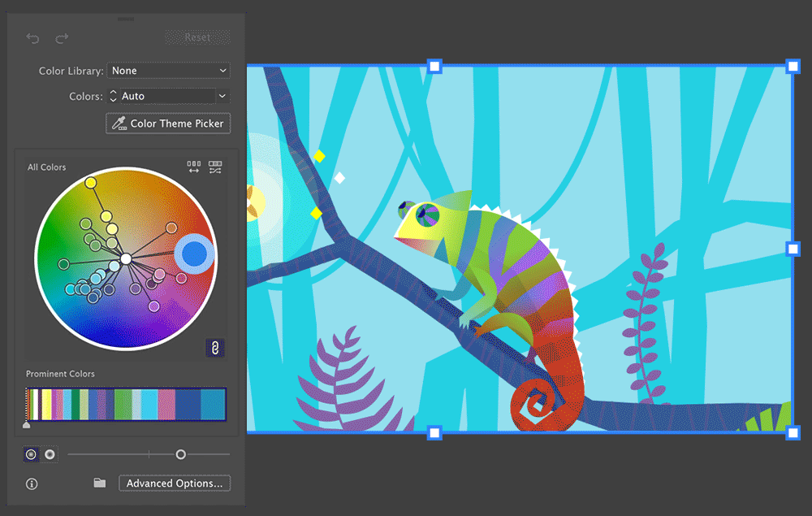Toggle the link harmony colors icon
Image resolution: width=812 pixels, height=516 pixels.
[x=214, y=348]
